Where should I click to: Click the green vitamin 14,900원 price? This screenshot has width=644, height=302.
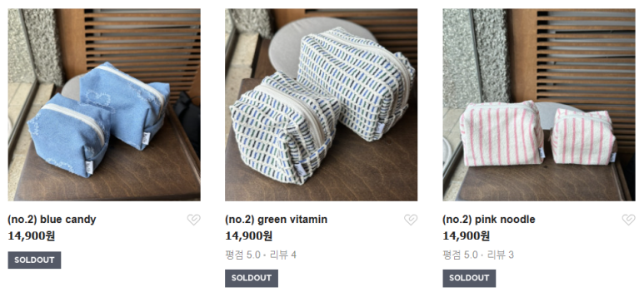pyautogui.click(x=248, y=236)
